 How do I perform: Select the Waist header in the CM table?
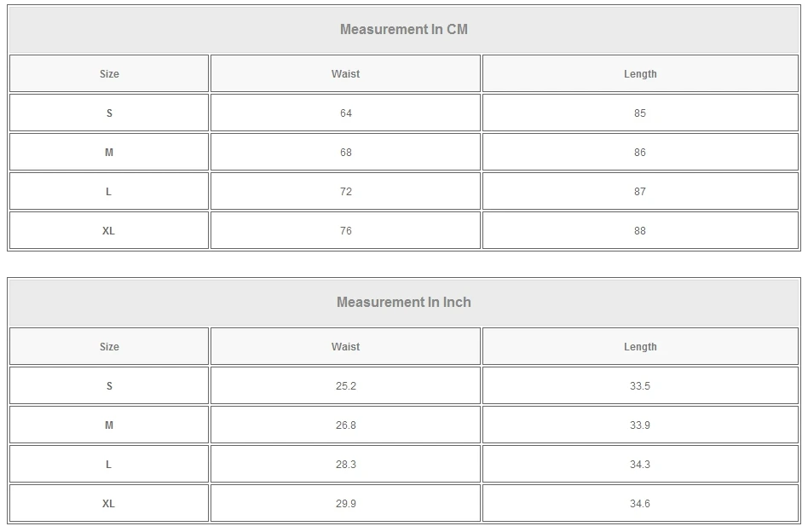pos(345,74)
